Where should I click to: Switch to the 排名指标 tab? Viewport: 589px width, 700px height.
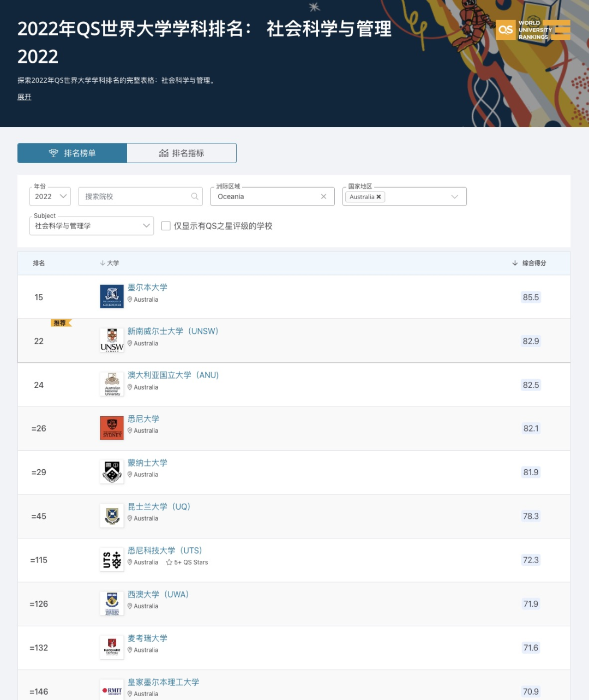click(x=182, y=153)
